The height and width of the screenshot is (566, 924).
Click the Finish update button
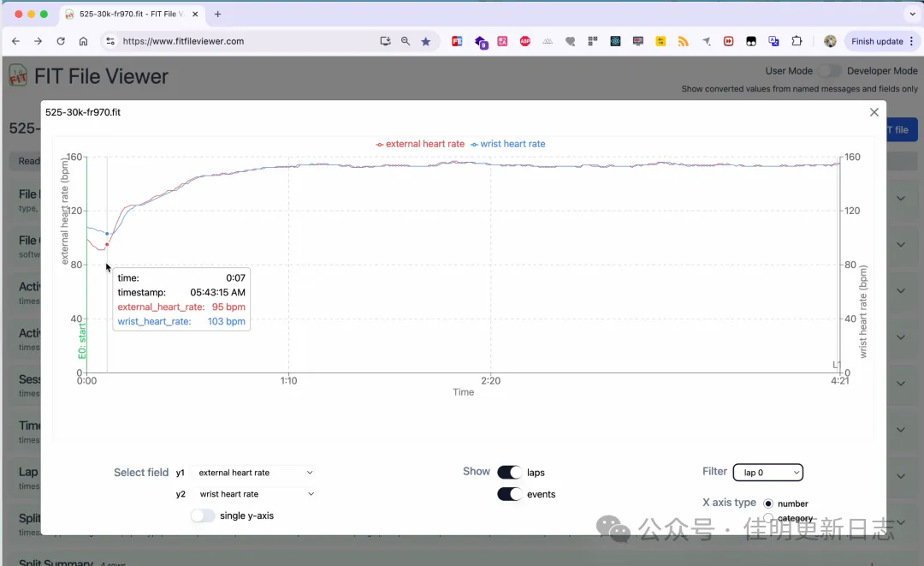point(878,40)
